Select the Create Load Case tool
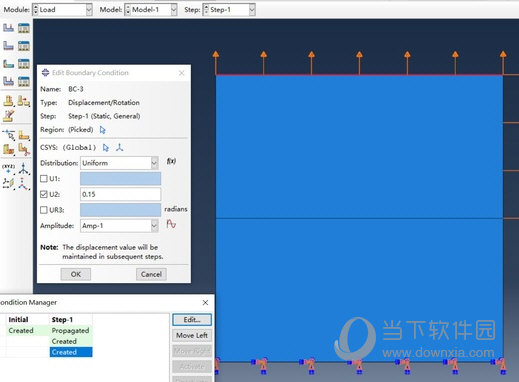This screenshot has width=519, height=382. click(x=8, y=81)
